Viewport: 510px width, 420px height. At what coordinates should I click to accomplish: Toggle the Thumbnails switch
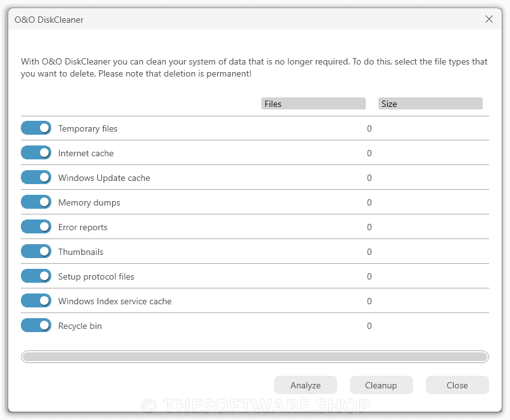point(36,252)
